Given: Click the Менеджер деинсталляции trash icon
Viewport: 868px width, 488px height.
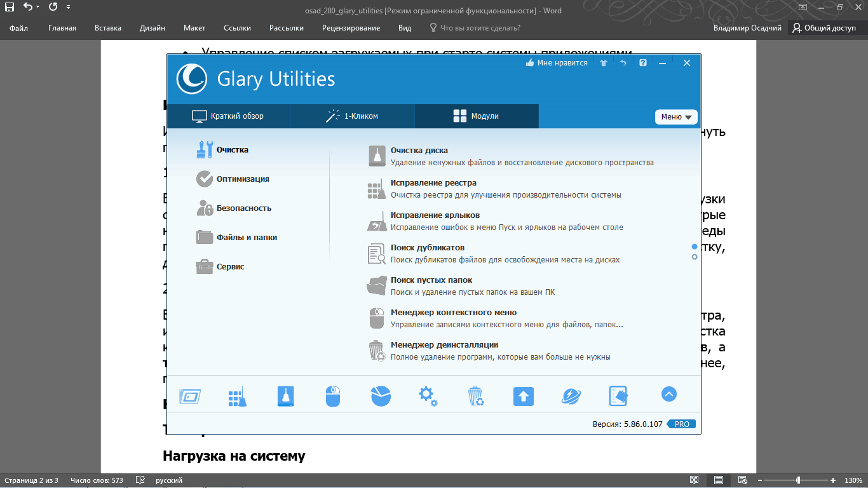Looking at the screenshot, I should [x=377, y=351].
